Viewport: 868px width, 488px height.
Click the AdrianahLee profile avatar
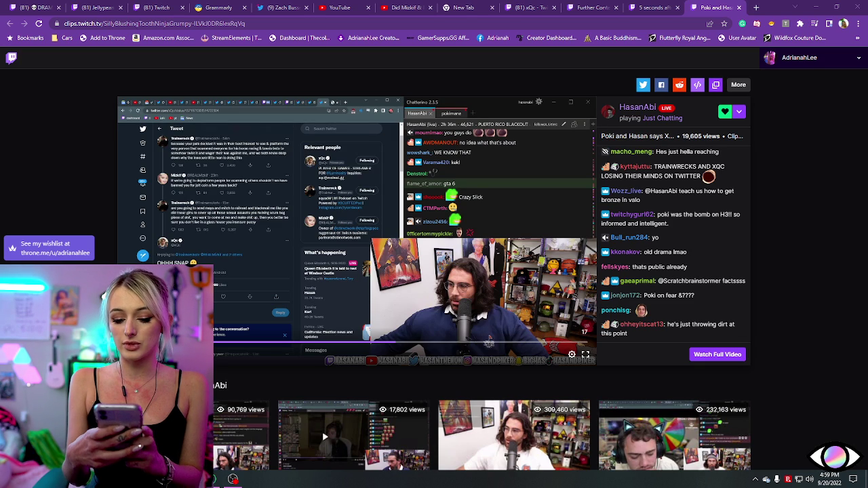click(x=770, y=58)
